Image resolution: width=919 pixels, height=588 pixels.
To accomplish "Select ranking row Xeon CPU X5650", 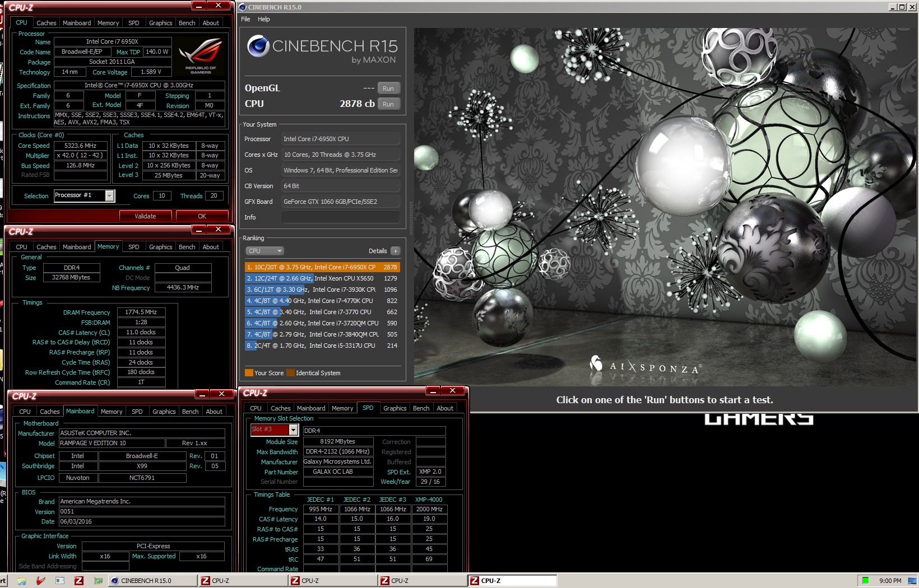I will point(322,278).
